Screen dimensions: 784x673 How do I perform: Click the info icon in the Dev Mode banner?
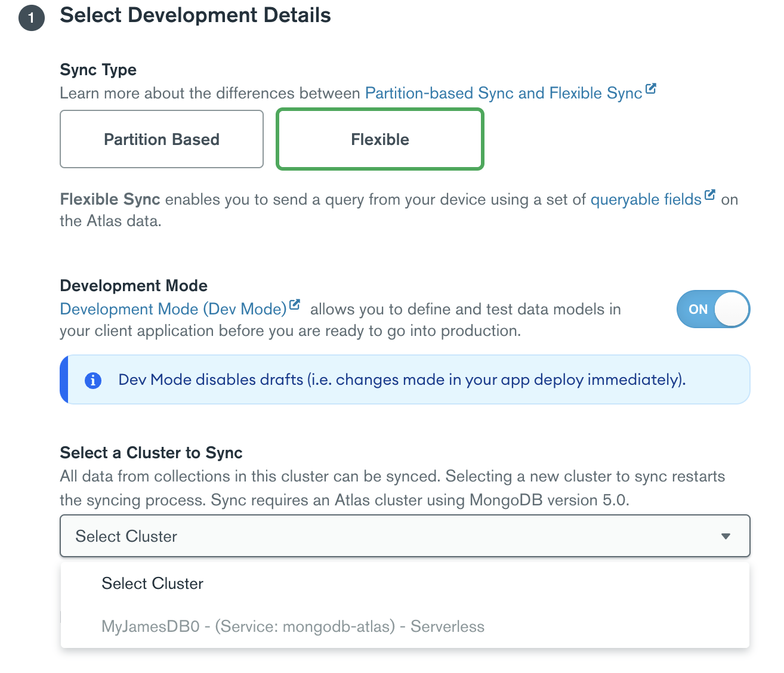click(x=93, y=380)
